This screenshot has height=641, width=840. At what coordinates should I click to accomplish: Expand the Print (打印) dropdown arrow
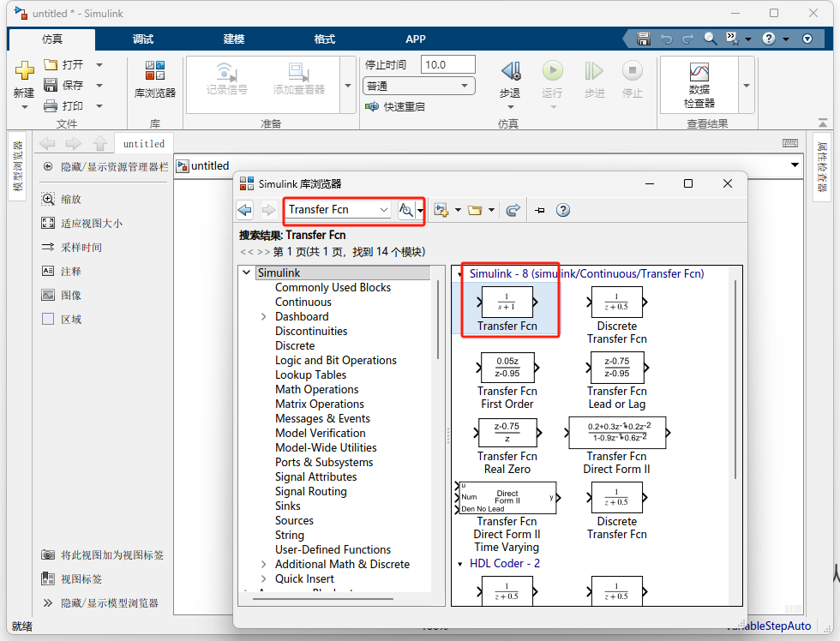click(99, 106)
